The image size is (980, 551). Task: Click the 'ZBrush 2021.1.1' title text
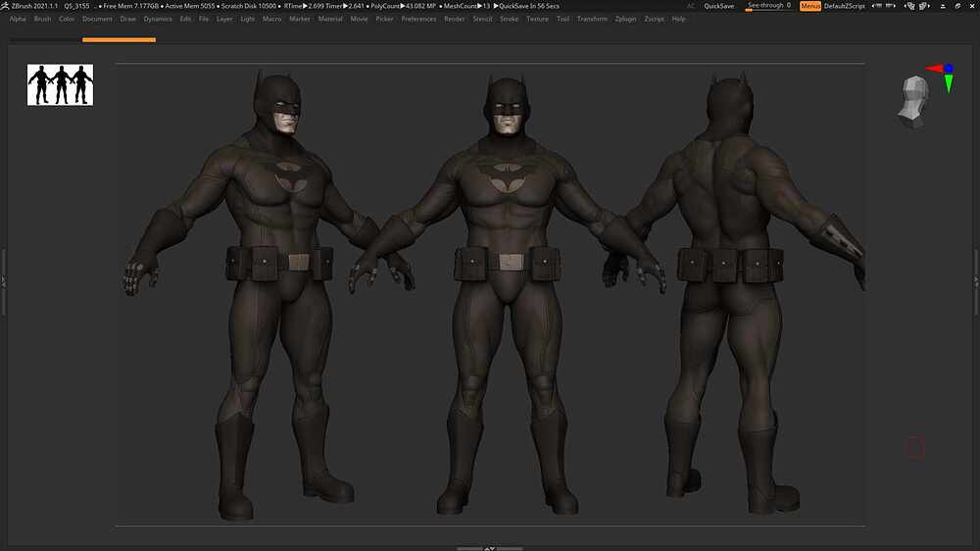(34, 6)
